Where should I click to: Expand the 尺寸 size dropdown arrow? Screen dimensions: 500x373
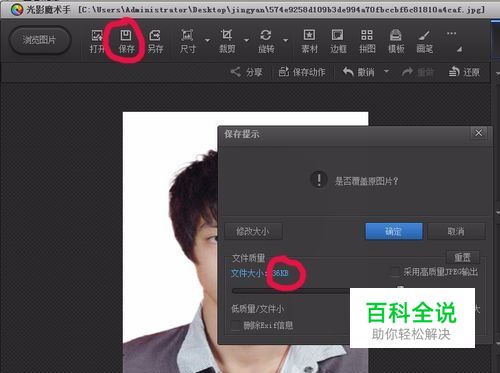click(207, 41)
